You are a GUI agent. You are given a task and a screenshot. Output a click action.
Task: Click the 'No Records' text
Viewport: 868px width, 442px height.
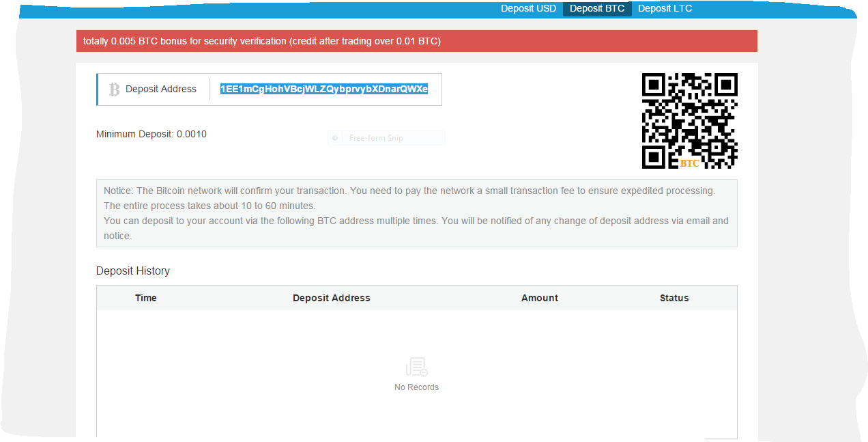point(417,387)
